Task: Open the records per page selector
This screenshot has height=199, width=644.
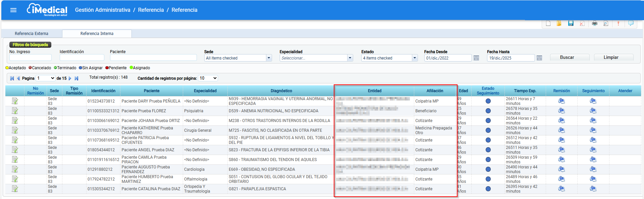Action: pyautogui.click(x=208, y=78)
